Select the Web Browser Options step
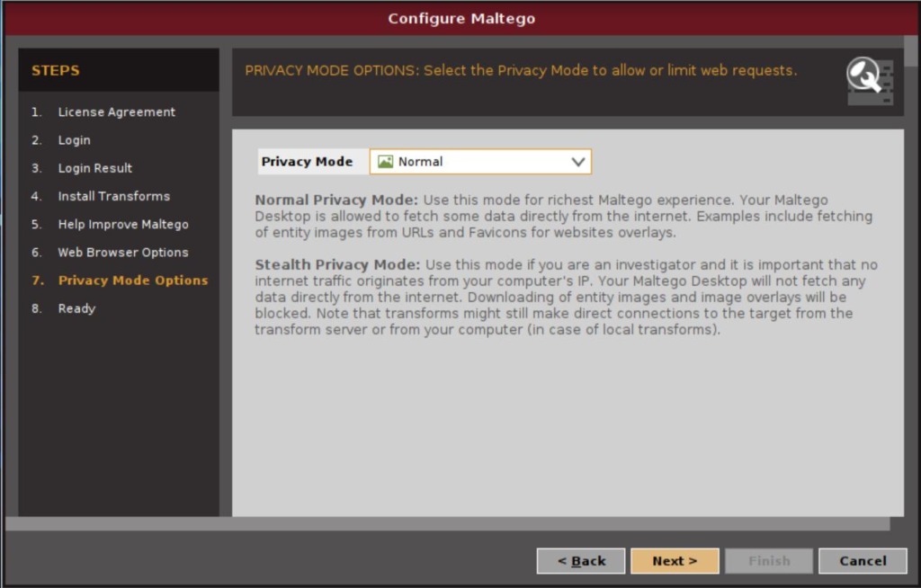 tap(123, 253)
